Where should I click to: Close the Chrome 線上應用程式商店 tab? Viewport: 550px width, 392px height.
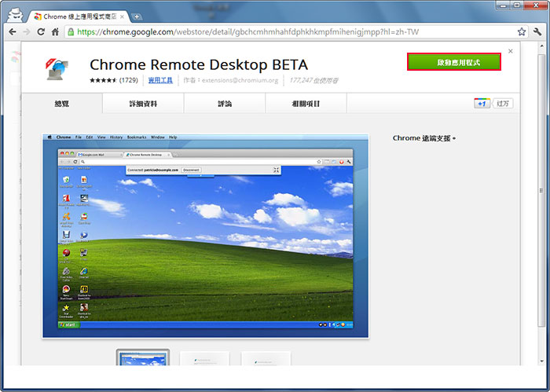(x=122, y=16)
